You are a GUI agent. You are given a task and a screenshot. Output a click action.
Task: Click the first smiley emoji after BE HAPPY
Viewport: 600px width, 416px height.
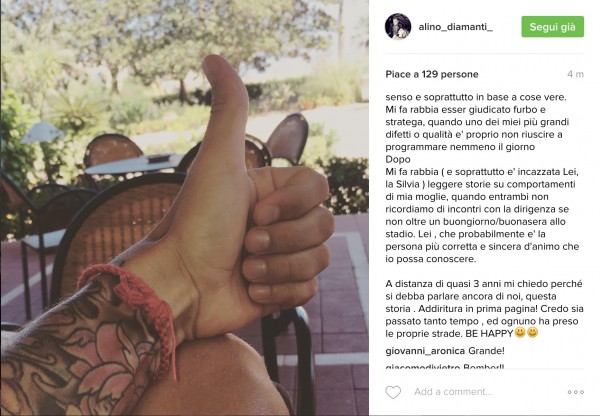click(520, 333)
